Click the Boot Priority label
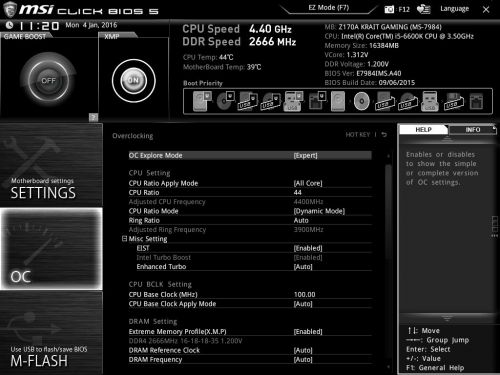 (203, 83)
